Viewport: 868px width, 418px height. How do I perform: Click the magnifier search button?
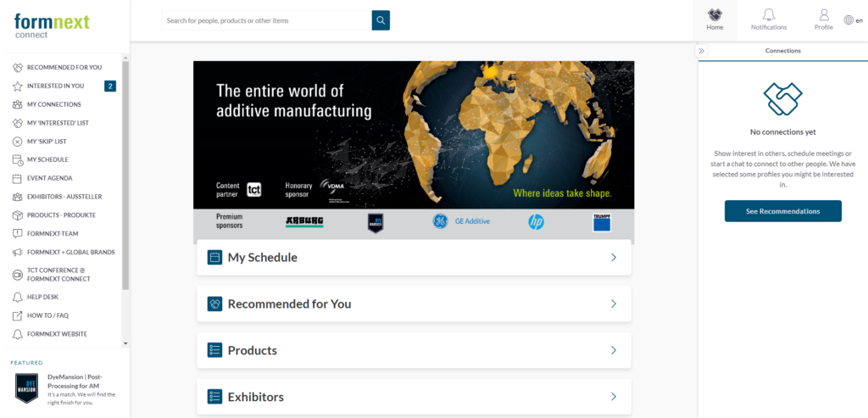pos(381,20)
